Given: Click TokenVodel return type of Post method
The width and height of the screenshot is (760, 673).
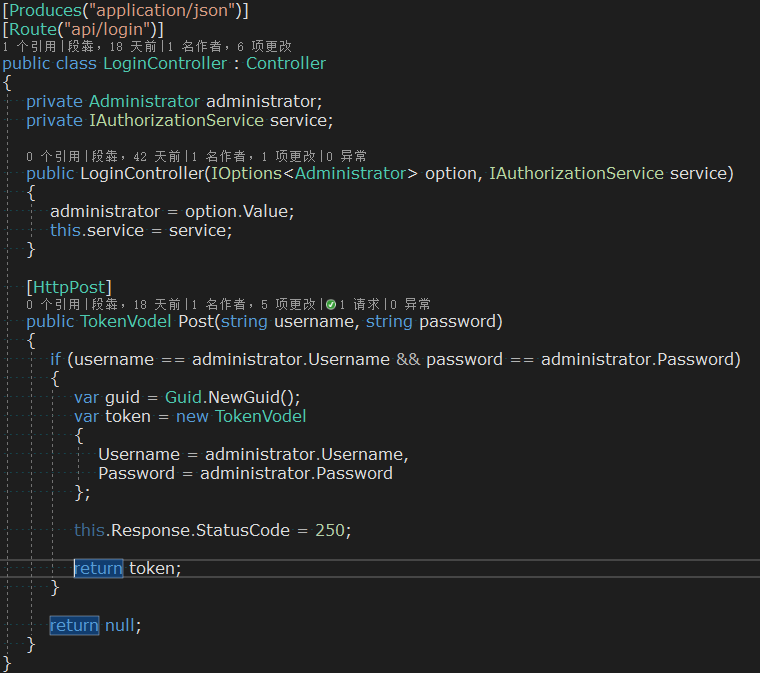Looking at the screenshot, I should click(x=126, y=321).
